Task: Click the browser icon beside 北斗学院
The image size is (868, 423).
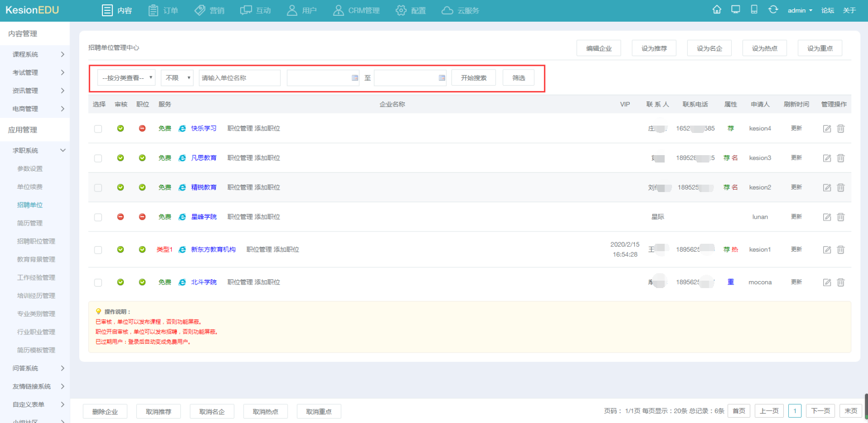Action: click(x=182, y=282)
